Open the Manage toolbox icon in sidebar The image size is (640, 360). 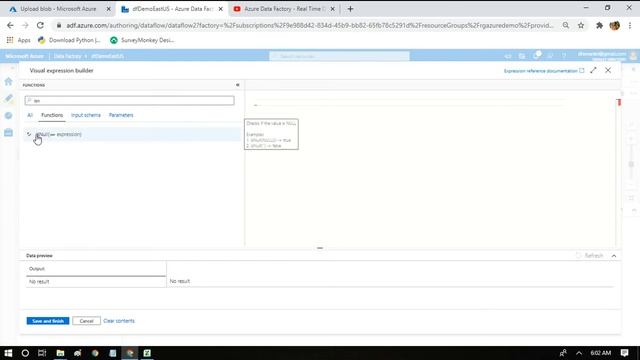(x=8, y=133)
